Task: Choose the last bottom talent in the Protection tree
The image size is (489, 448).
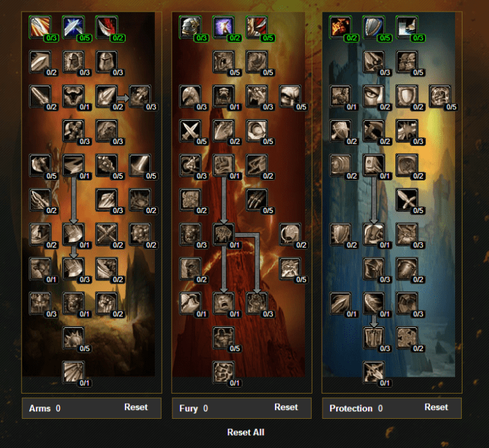Action: 374,372
